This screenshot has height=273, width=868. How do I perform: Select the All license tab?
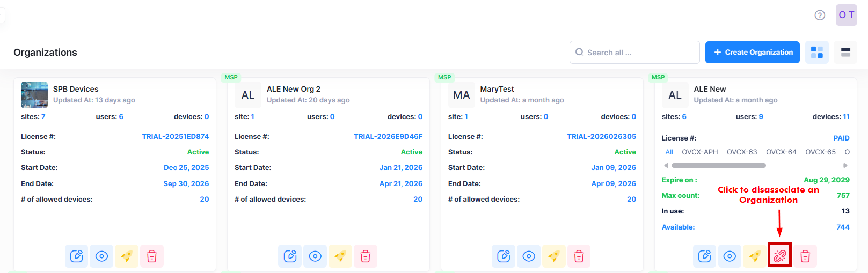point(669,152)
